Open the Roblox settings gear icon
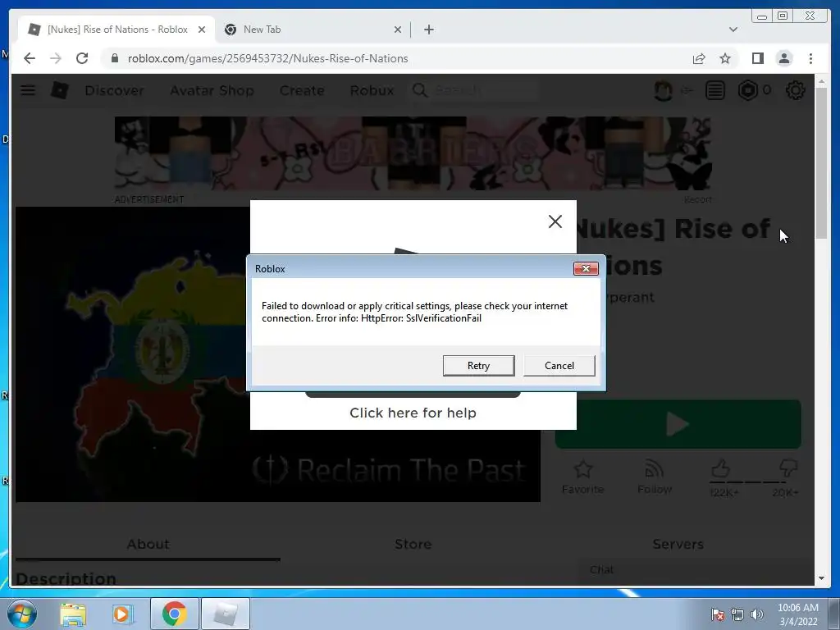Image resolution: width=840 pixels, height=630 pixels. (x=795, y=90)
